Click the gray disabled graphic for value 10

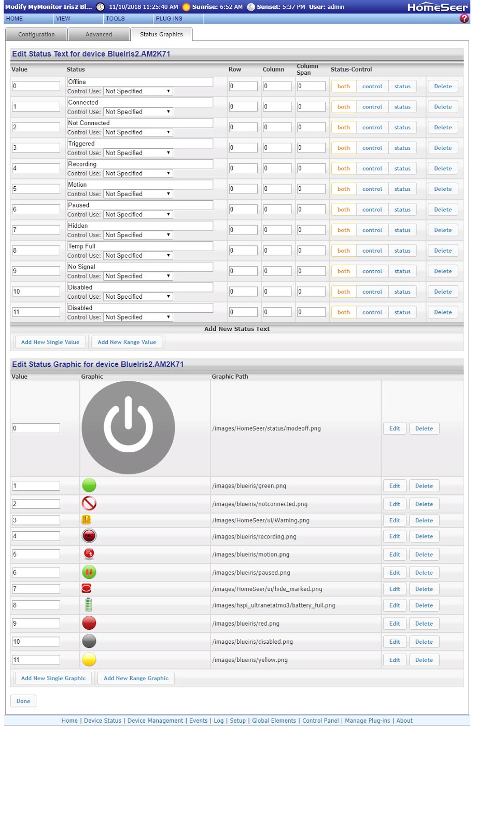(x=89, y=641)
